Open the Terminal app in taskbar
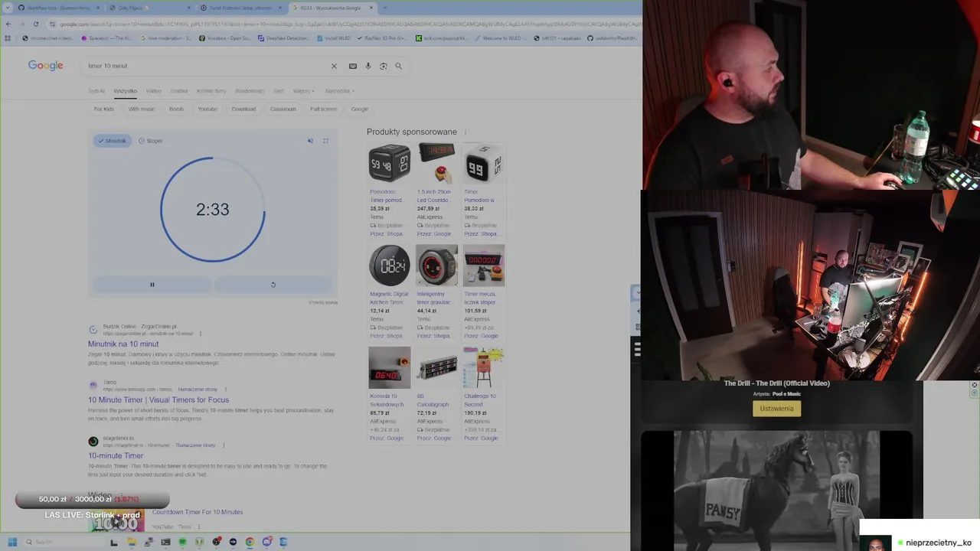 tap(165, 542)
